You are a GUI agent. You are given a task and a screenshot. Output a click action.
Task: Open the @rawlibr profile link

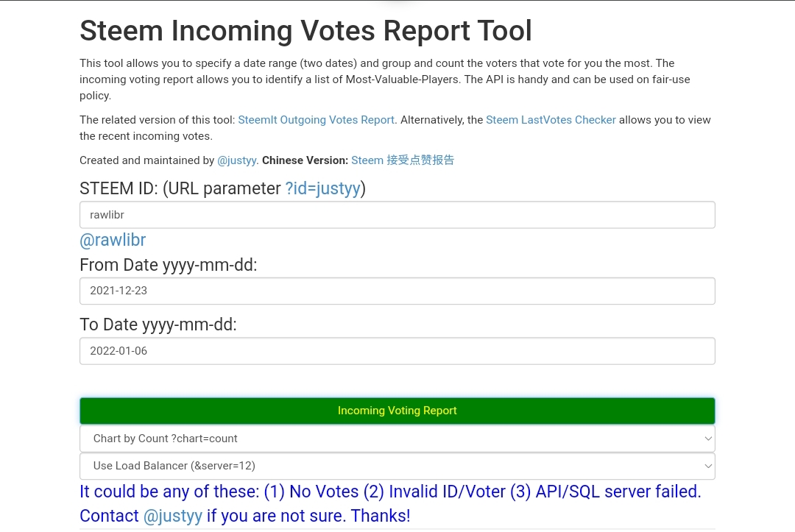113,240
